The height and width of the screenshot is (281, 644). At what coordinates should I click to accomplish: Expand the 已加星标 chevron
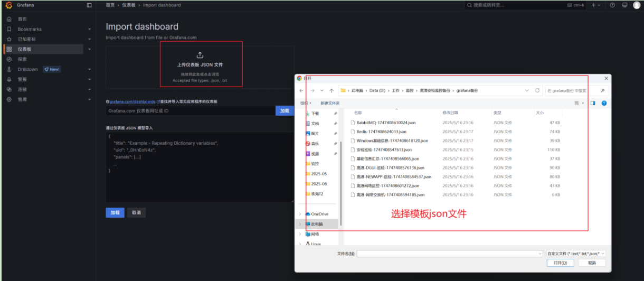[89, 39]
